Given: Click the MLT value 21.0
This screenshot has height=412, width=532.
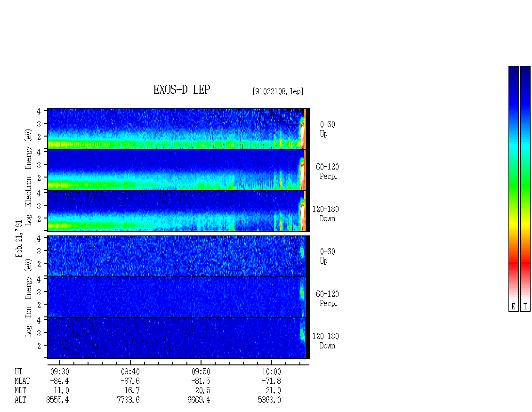Looking at the screenshot, I should [x=273, y=391].
